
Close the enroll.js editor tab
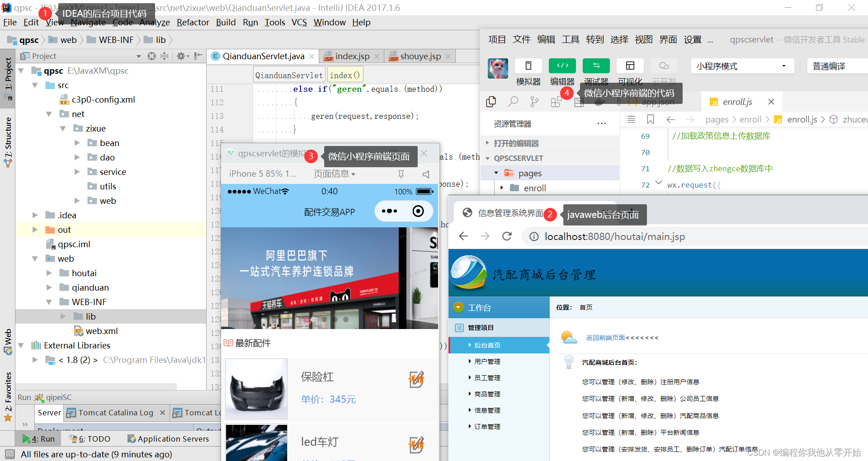[x=771, y=102]
